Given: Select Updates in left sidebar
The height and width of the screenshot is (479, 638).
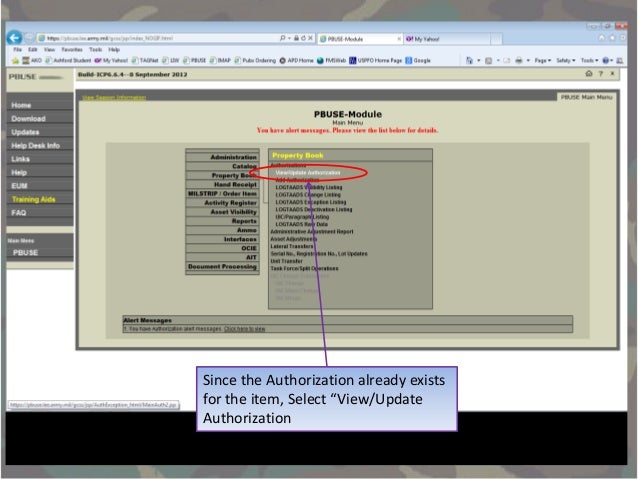Looking at the screenshot, I should click(25, 132).
